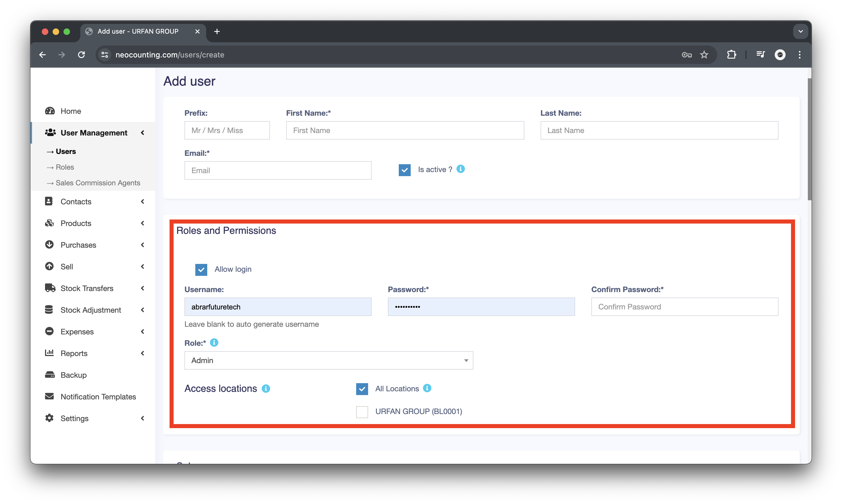Click the info icon next to All Locations
This screenshot has height=504, width=842.
point(427,388)
